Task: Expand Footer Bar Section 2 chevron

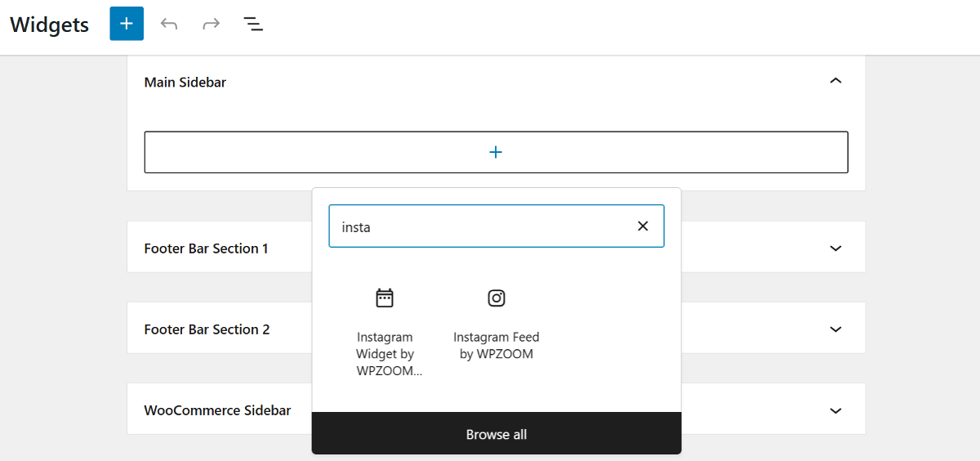Action: pos(835,329)
